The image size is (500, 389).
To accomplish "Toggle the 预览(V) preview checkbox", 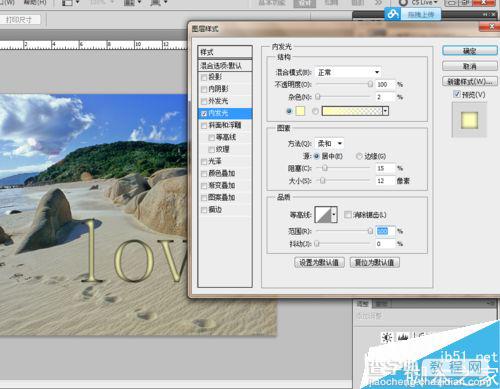I will pos(457,94).
